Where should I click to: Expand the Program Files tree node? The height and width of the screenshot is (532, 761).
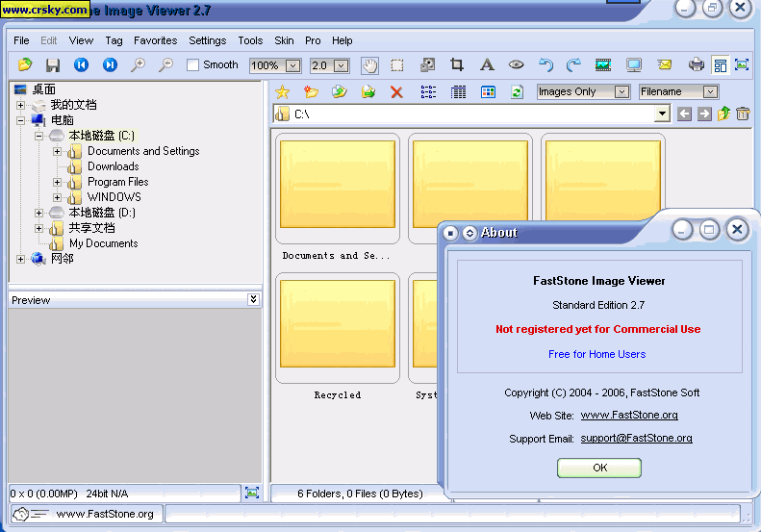click(58, 182)
